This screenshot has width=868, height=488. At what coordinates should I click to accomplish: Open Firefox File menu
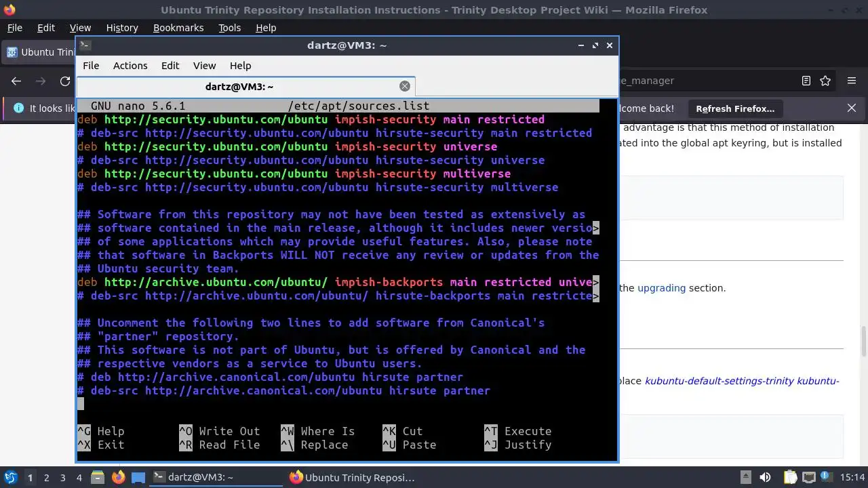[x=14, y=28]
